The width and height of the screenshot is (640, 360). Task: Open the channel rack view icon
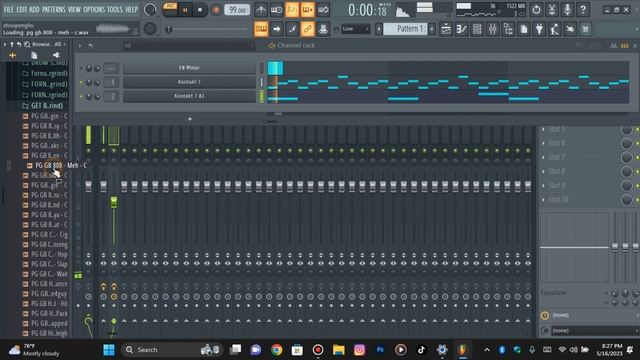tap(477, 29)
